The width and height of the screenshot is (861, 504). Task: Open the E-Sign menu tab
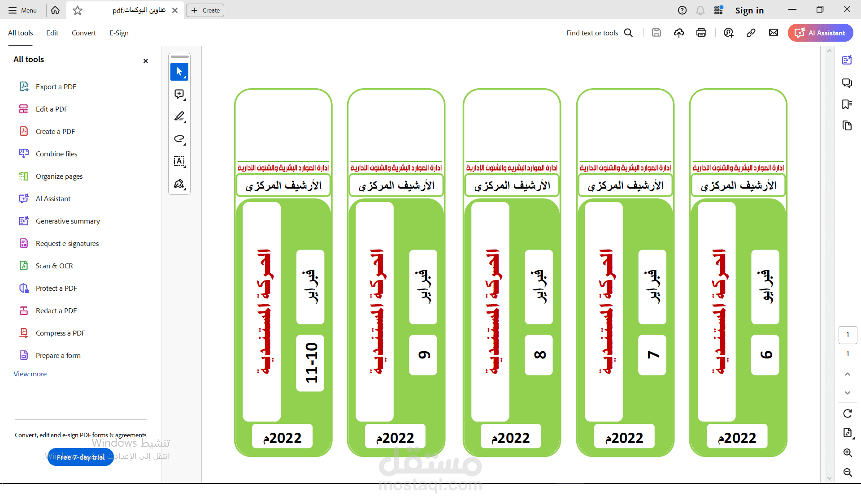(119, 33)
